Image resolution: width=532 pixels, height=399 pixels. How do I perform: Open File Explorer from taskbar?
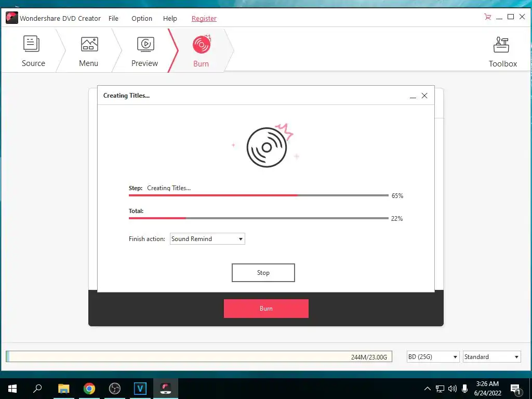[x=63, y=389]
